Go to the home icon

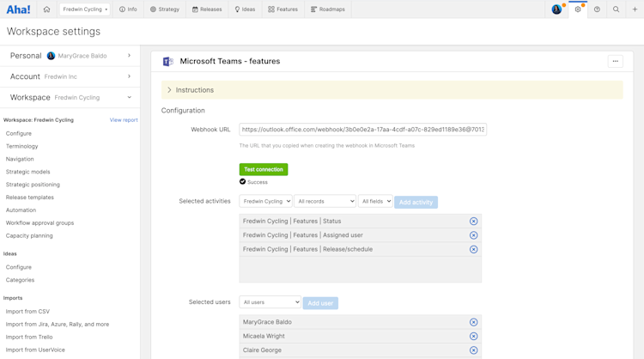pos(46,9)
